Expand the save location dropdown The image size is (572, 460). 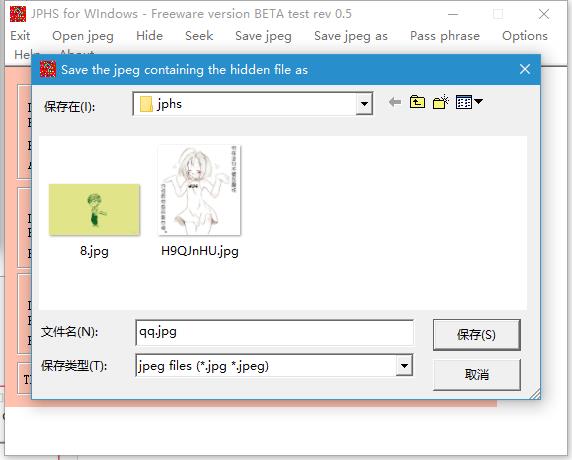tap(364, 104)
